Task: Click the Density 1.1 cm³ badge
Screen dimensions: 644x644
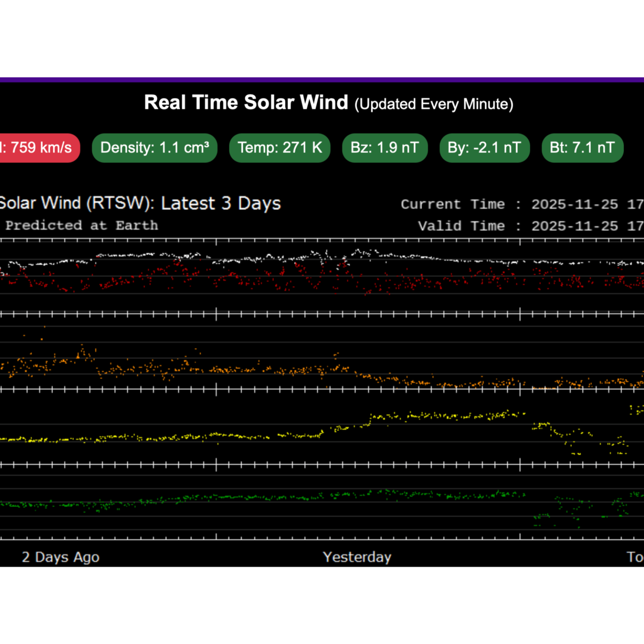Action: 155,148
